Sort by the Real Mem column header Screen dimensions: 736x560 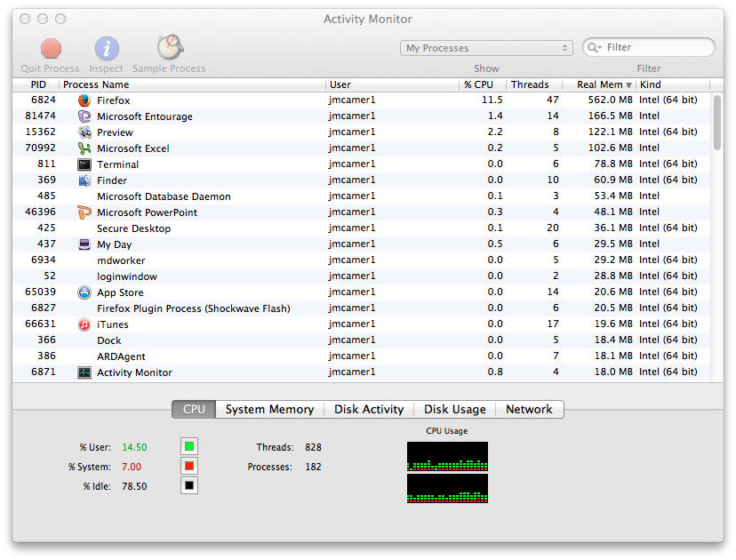(x=599, y=84)
